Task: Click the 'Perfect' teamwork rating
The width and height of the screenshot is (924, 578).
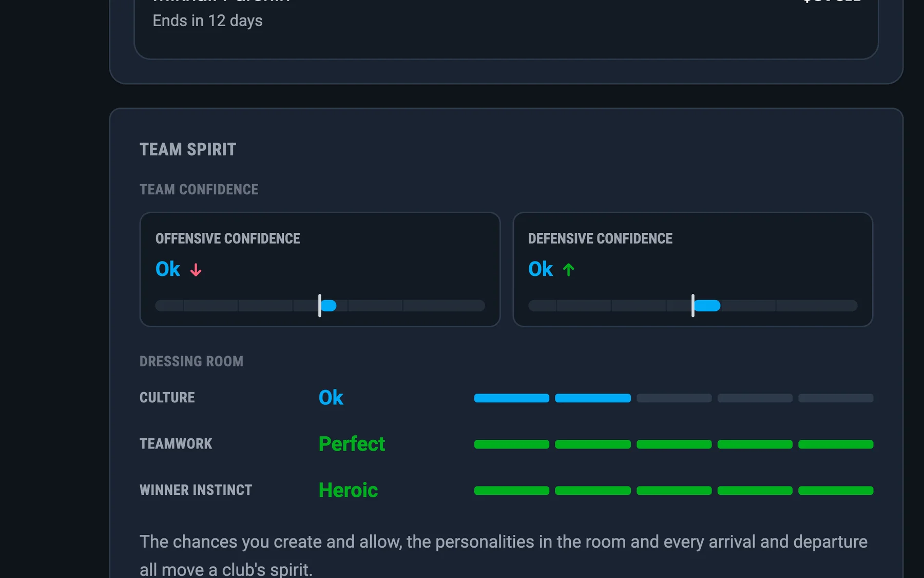Action: coord(352,444)
